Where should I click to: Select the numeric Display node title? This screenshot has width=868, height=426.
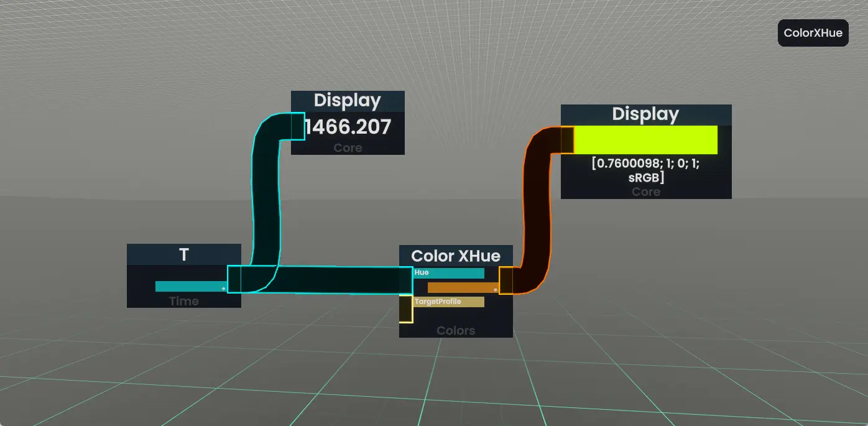348,101
